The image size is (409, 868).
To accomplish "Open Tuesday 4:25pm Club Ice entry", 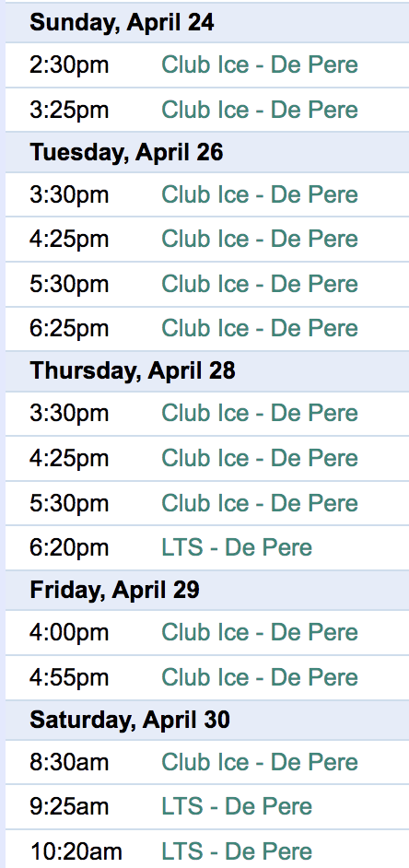I will click(260, 240).
